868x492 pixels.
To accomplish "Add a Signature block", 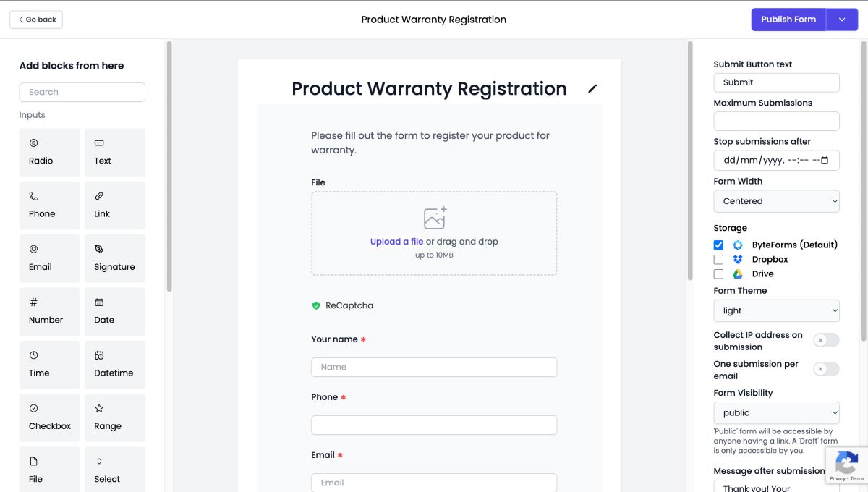I will point(114,258).
